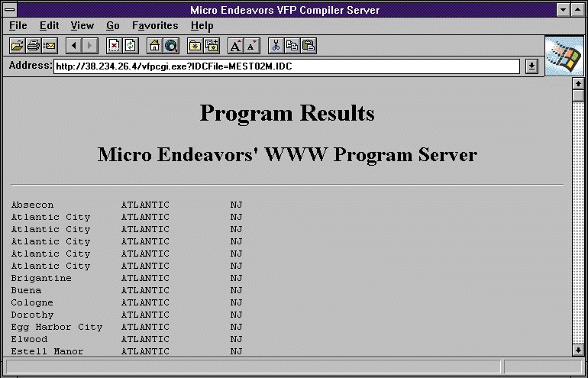This screenshot has width=588, height=378.
Task: Open the window control menu box
Action: coord(9,9)
